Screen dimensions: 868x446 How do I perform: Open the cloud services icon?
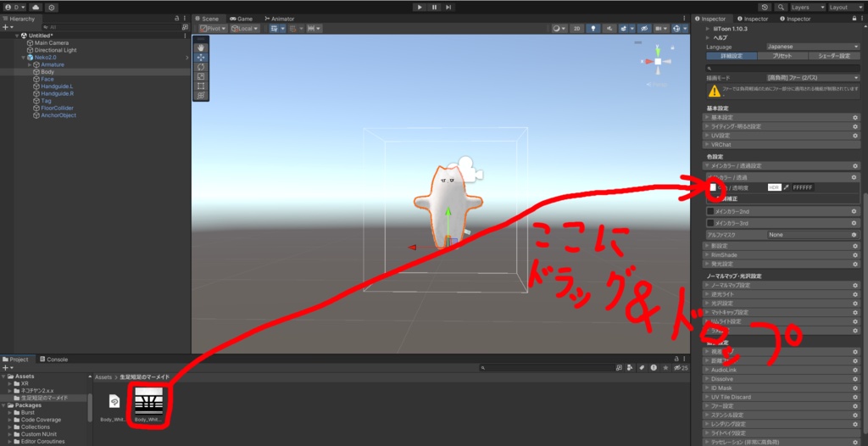coord(36,7)
